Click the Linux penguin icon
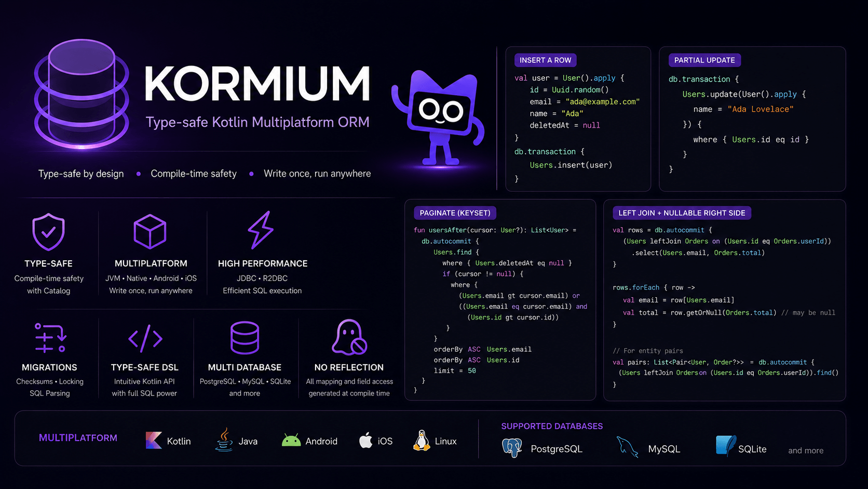The height and width of the screenshot is (489, 868). pos(422,440)
